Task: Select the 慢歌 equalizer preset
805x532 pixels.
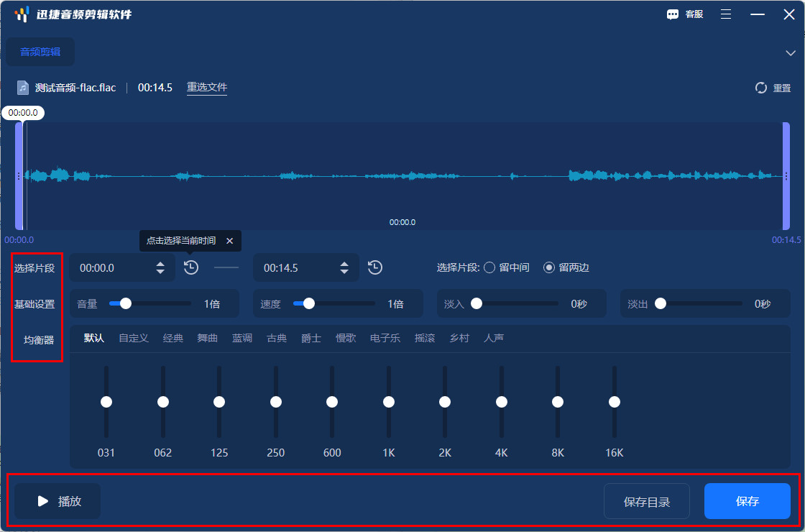Action: pos(346,339)
